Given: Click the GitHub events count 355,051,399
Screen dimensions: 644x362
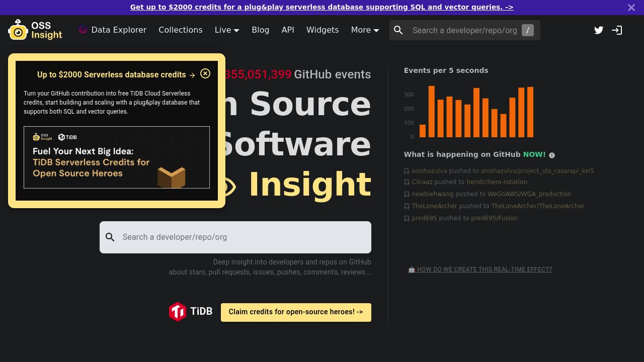Looking at the screenshot, I should click(258, 74).
